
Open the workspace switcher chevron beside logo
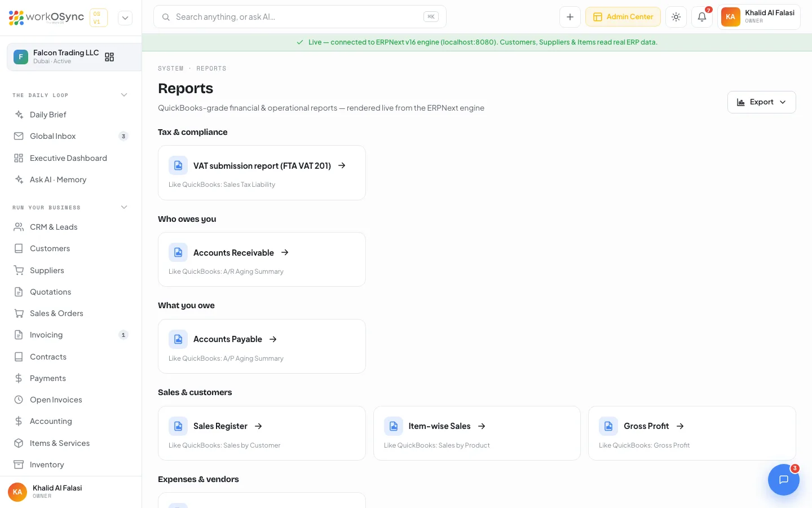[x=125, y=17]
